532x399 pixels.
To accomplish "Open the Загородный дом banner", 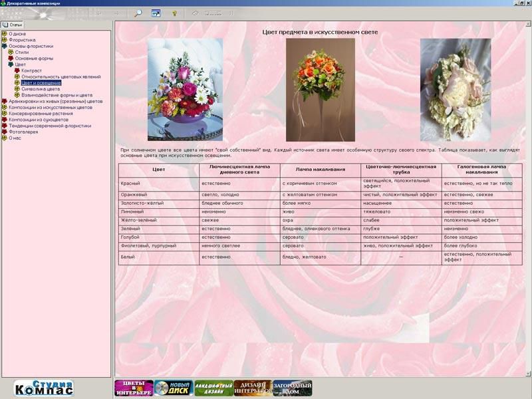I will pos(293,388).
